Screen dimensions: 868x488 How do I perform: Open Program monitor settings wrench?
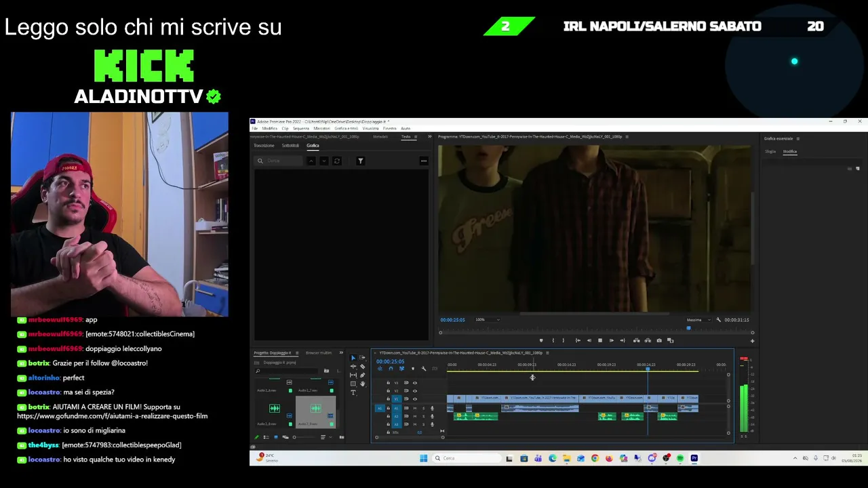coord(718,320)
